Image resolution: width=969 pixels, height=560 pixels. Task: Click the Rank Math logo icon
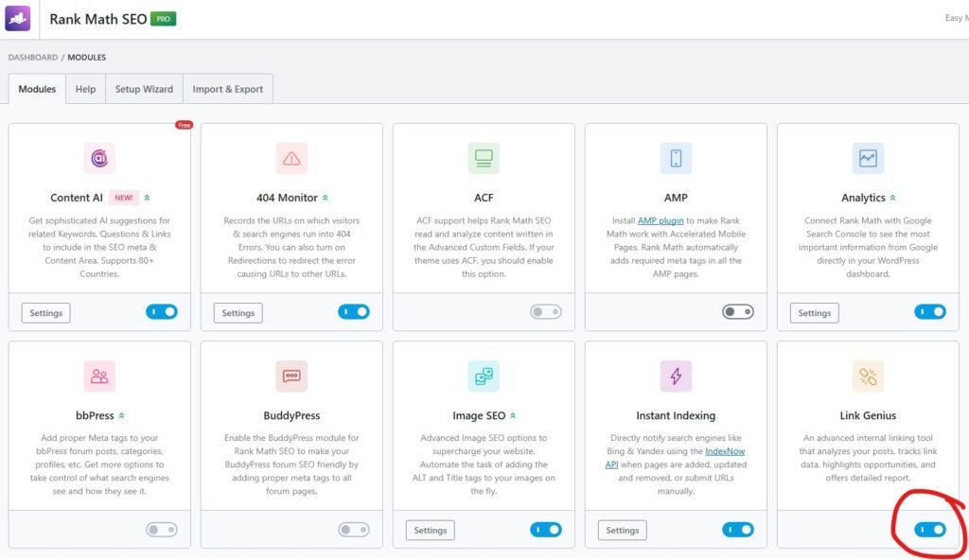click(17, 19)
